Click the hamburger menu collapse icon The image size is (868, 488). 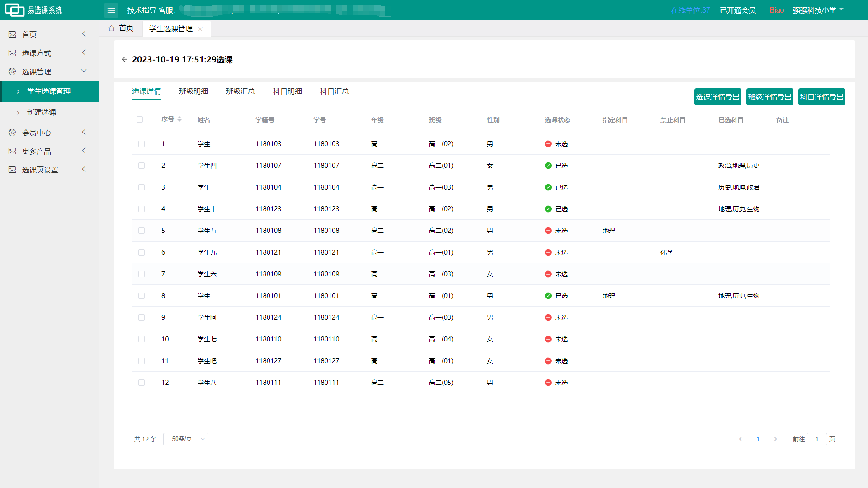pos(111,10)
